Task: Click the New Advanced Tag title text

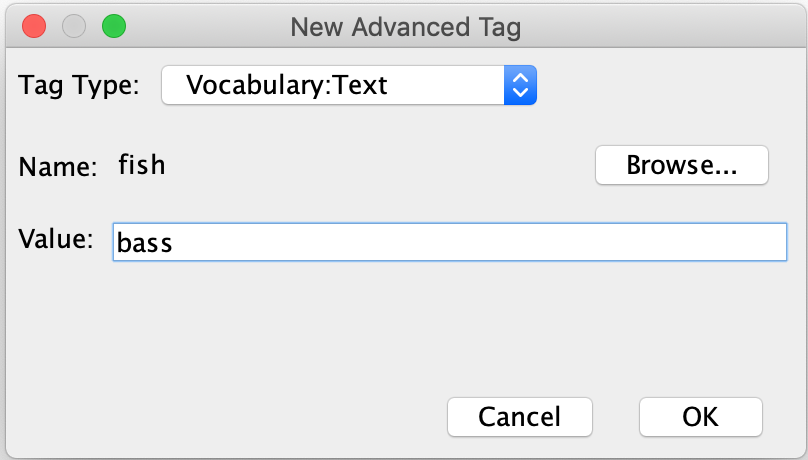Action: (x=405, y=27)
